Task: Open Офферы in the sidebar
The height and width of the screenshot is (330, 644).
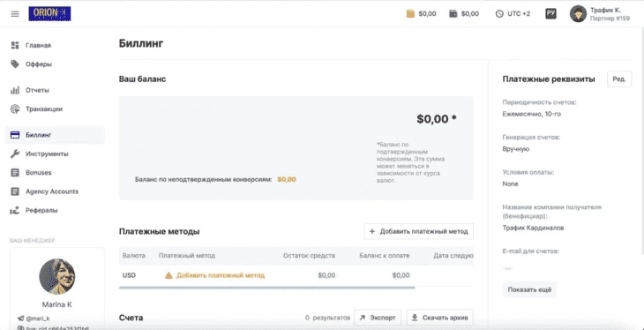Action: point(39,64)
